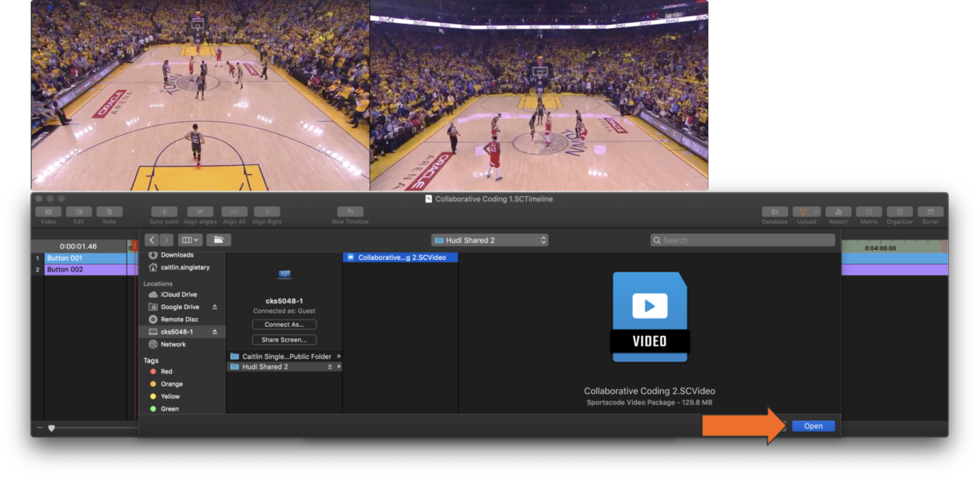The width and height of the screenshot is (980, 479).
Task: Open the Matrix view
Action: click(x=869, y=211)
